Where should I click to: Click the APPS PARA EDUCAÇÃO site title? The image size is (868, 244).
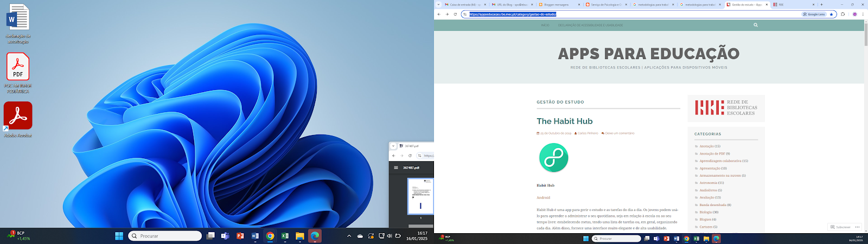tap(649, 54)
